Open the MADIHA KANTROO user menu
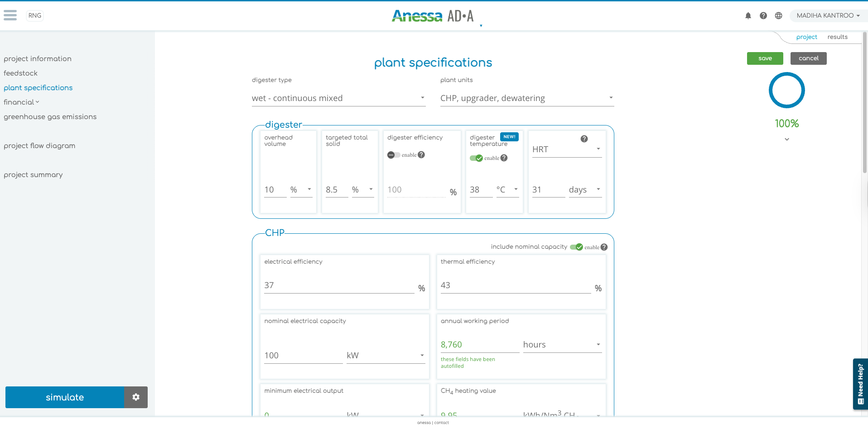This screenshot has height=429, width=868. [828, 15]
